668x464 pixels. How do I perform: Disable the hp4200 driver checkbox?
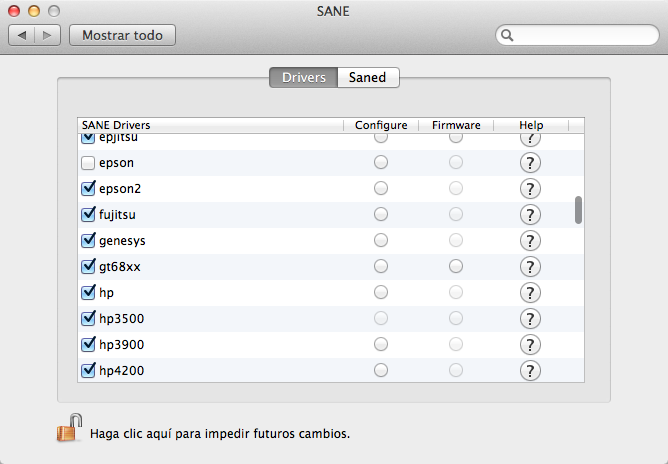(87, 370)
